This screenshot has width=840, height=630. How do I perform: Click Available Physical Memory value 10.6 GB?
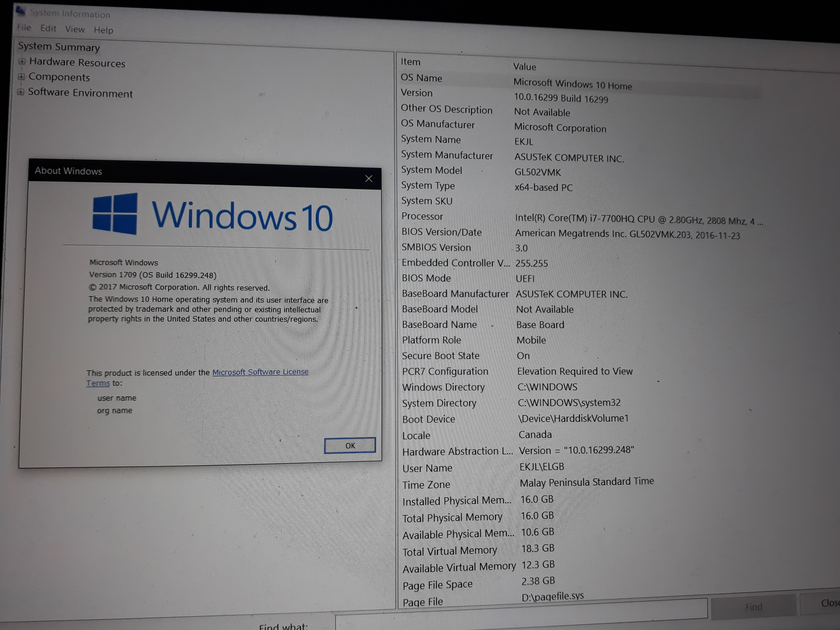(537, 532)
